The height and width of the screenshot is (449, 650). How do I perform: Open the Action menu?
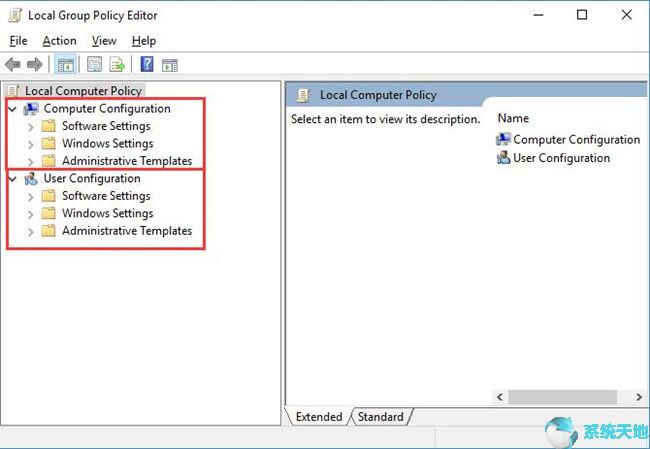(59, 41)
